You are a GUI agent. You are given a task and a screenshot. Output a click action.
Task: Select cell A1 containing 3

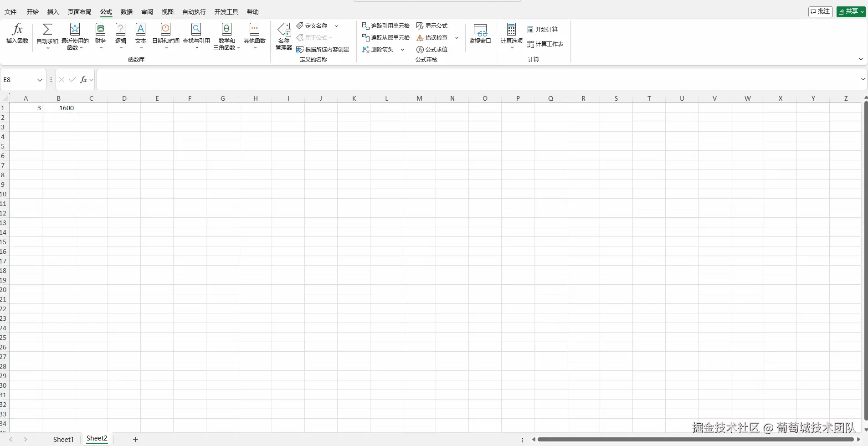tap(26, 108)
